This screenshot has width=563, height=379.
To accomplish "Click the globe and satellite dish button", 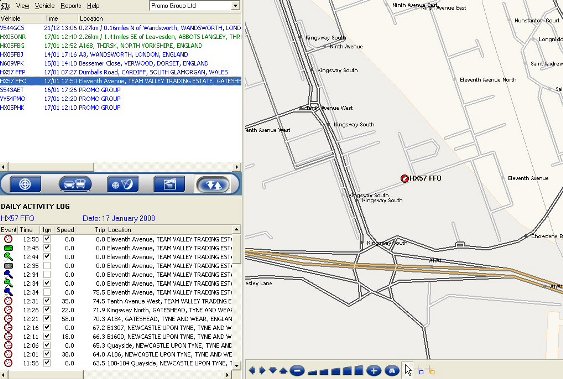I will click(122, 184).
